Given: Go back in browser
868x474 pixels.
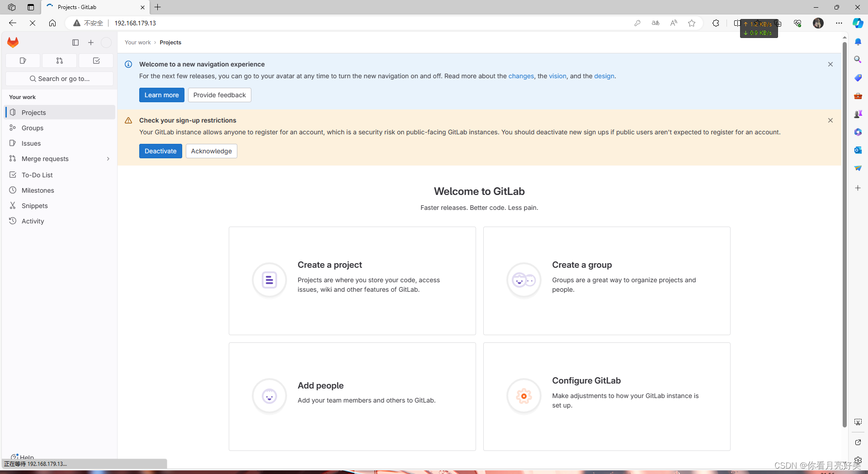Looking at the screenshot, I should [x=13, y=23].
